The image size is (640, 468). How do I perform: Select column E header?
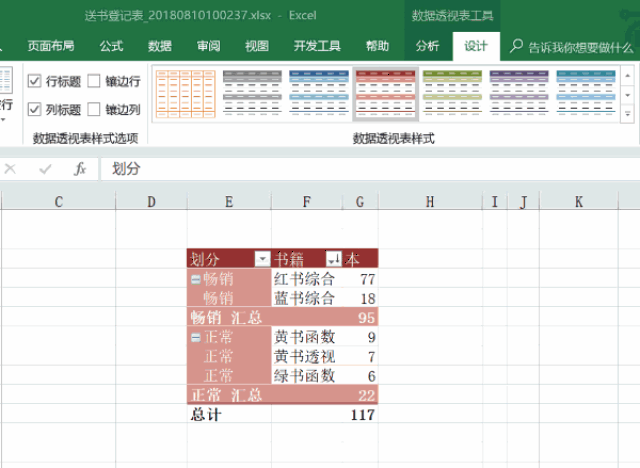point(229,202)
